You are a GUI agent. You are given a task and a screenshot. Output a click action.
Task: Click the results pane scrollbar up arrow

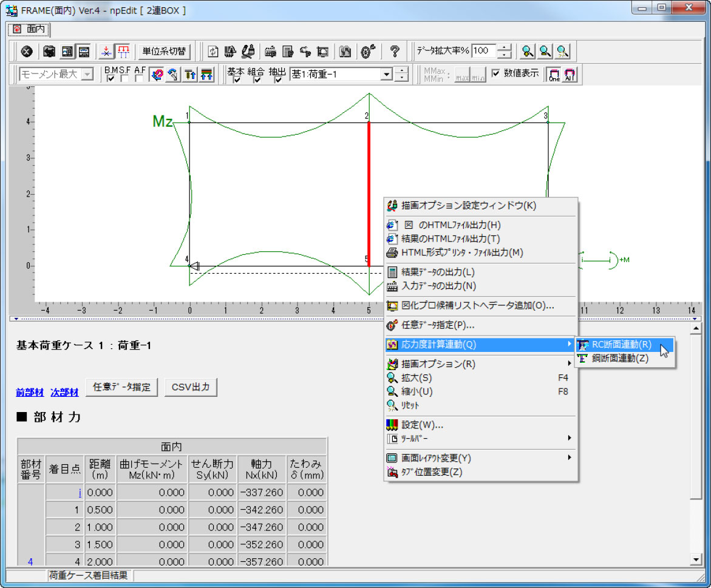(x=696, y=328)
